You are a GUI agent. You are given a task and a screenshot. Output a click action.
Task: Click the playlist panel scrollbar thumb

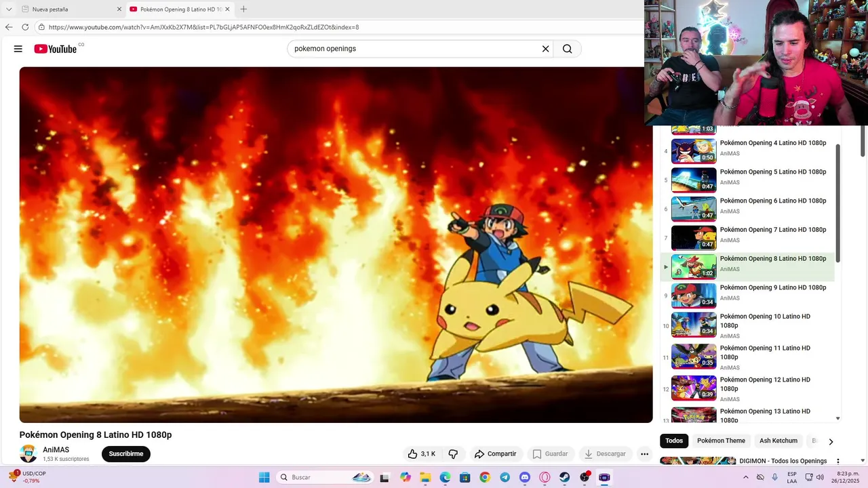[x=838, y=203]
